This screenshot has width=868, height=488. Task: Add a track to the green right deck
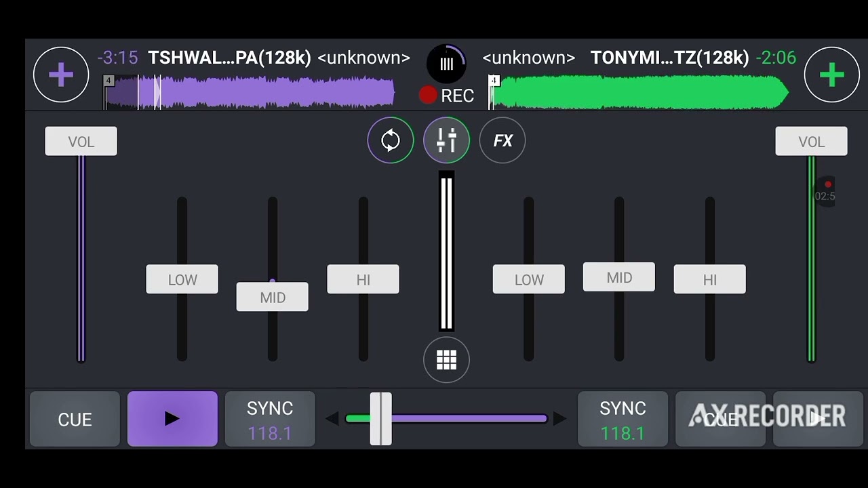(x=832, y=75)
